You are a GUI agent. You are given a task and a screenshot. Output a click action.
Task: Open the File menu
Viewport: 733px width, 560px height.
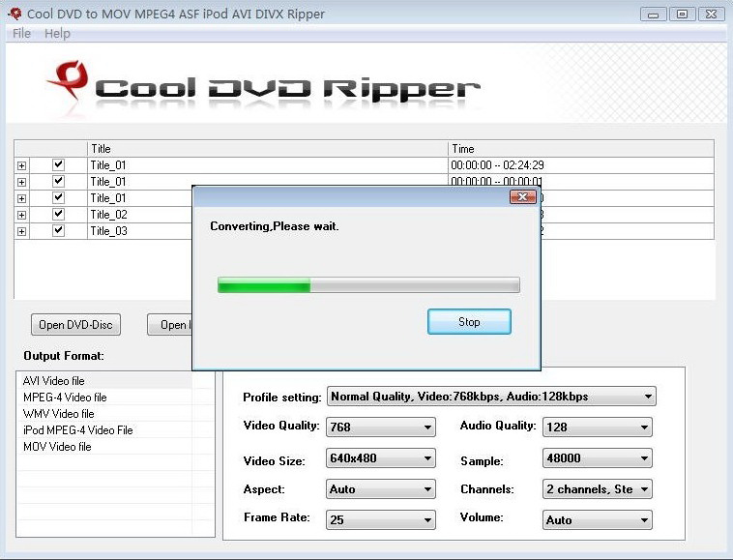pos(21,34)
